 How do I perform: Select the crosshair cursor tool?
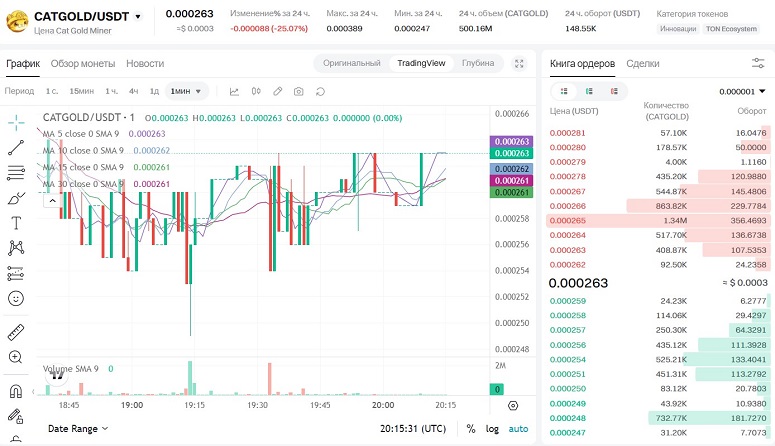16,122
